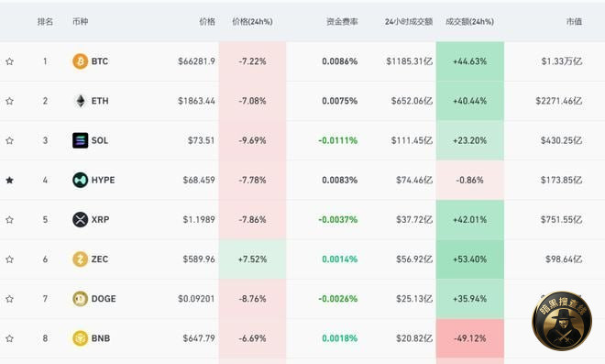Screen dimensions: 605x364
Task: Select HYPE price $68.459
Action: [x=199, y=181]
